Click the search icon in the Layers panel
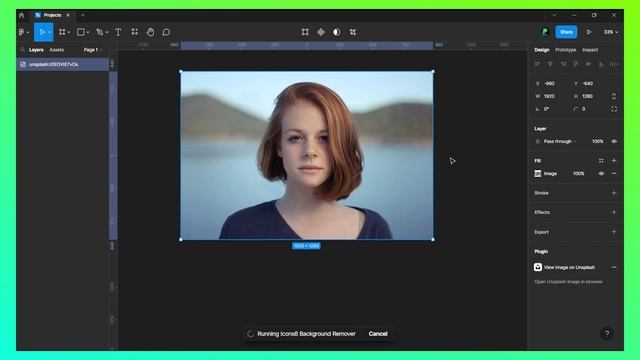 point(22,50)
